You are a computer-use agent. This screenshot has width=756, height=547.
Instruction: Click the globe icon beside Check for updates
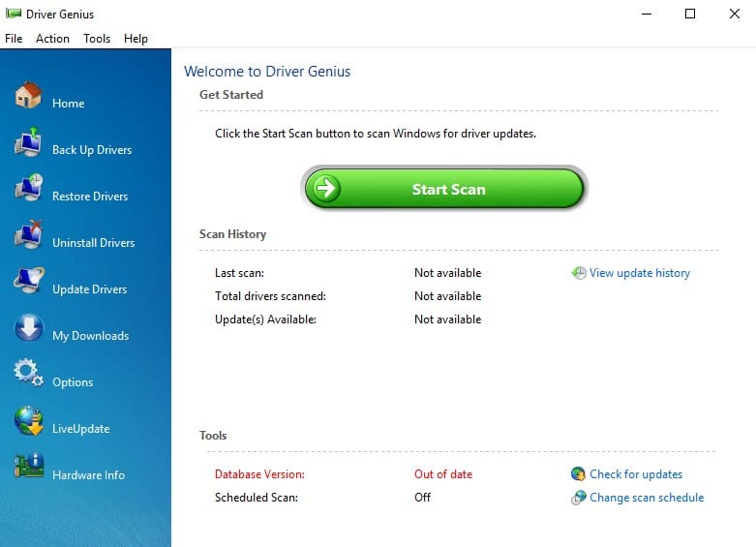pyautogui.click(x=578, y=474)
